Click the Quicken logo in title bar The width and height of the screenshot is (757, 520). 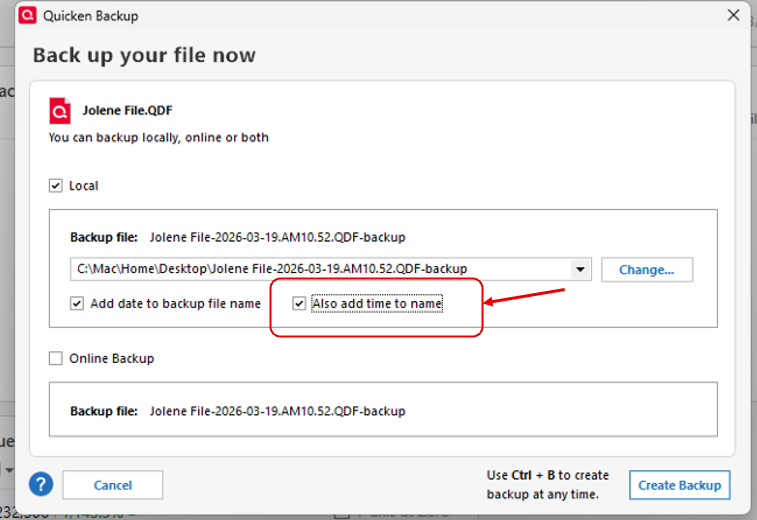[28, 15]
